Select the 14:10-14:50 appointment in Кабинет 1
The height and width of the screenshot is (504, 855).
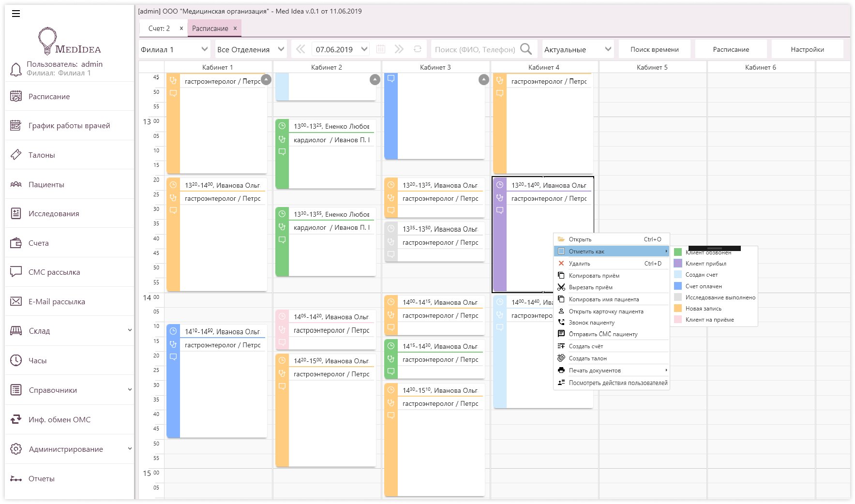click(x=217, y=381)
